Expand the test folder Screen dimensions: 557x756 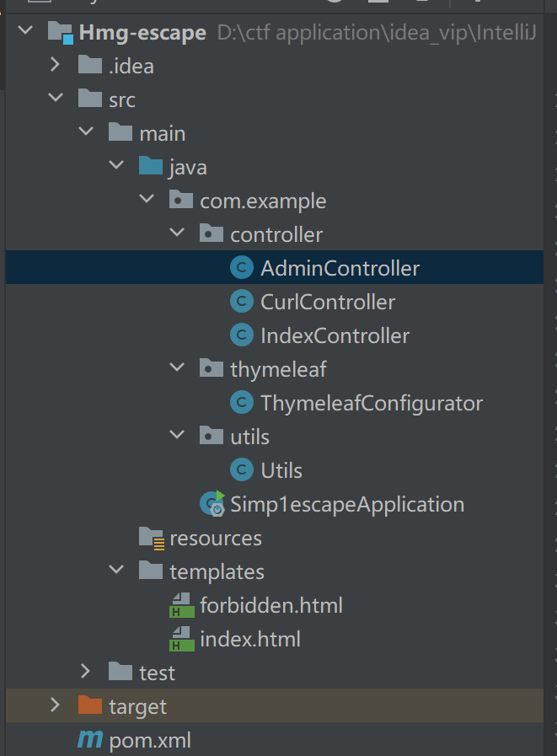pos(85,673)
